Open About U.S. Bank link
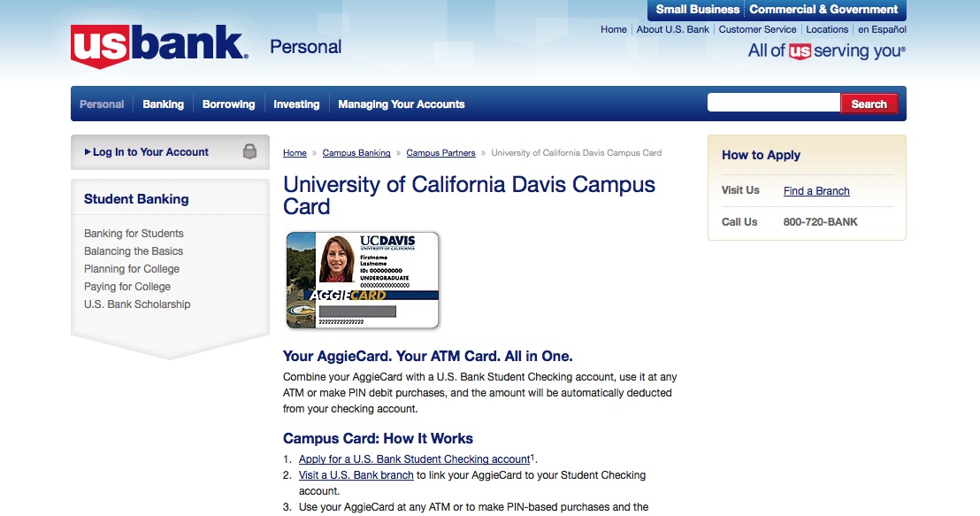The image size is (980, 516). point(672,29)
